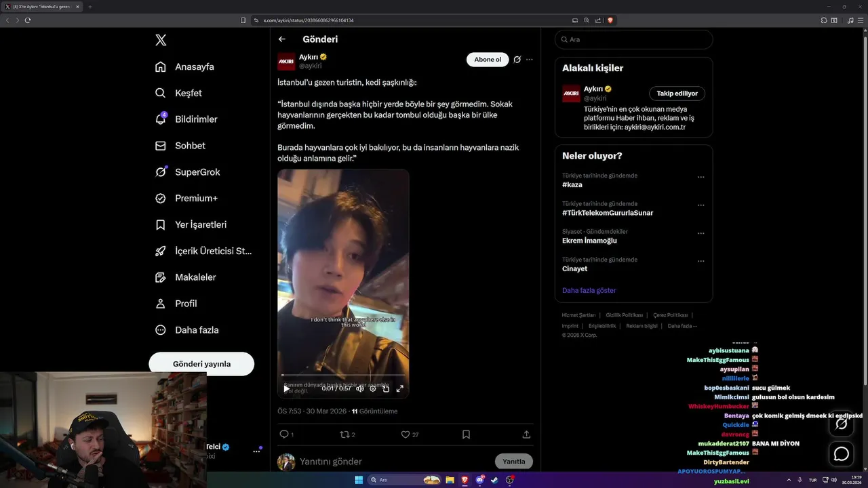Screen dimensions: 868x488
Task: Open options menu for Ekrem İmamoğlu trend
Action: click(x=701, y=234)
